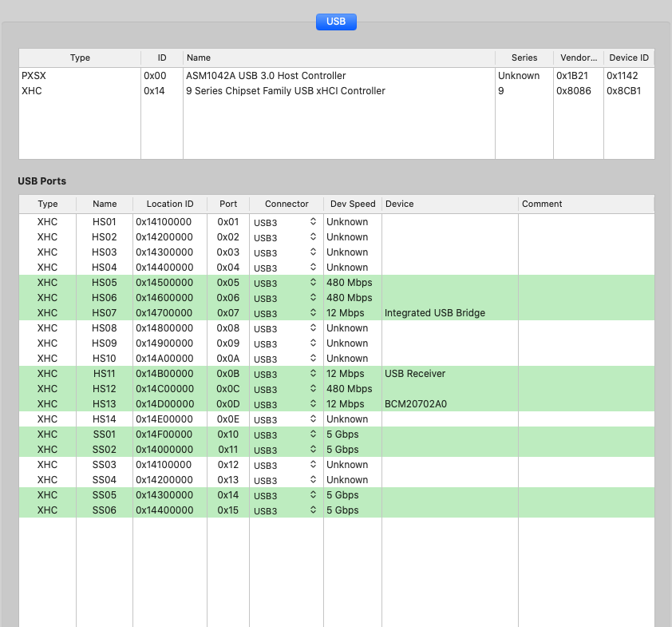Open Connector dropdown for HS12 port

click(286, 388)
